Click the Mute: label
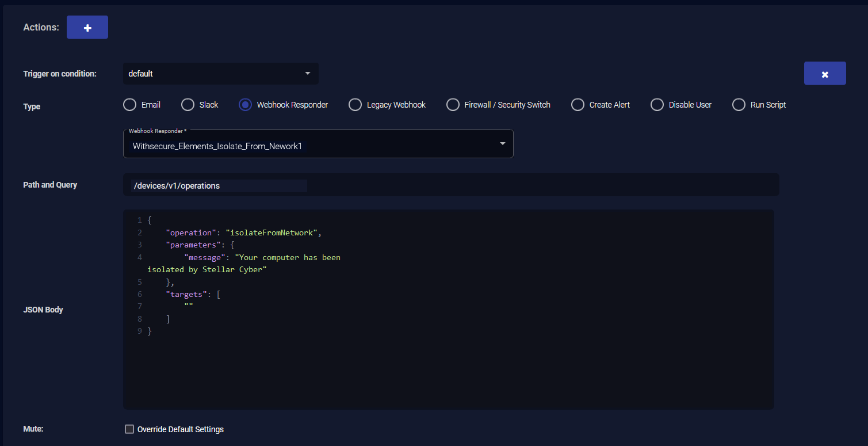Viewport: 868px width, 446px height. pos(33,429)
